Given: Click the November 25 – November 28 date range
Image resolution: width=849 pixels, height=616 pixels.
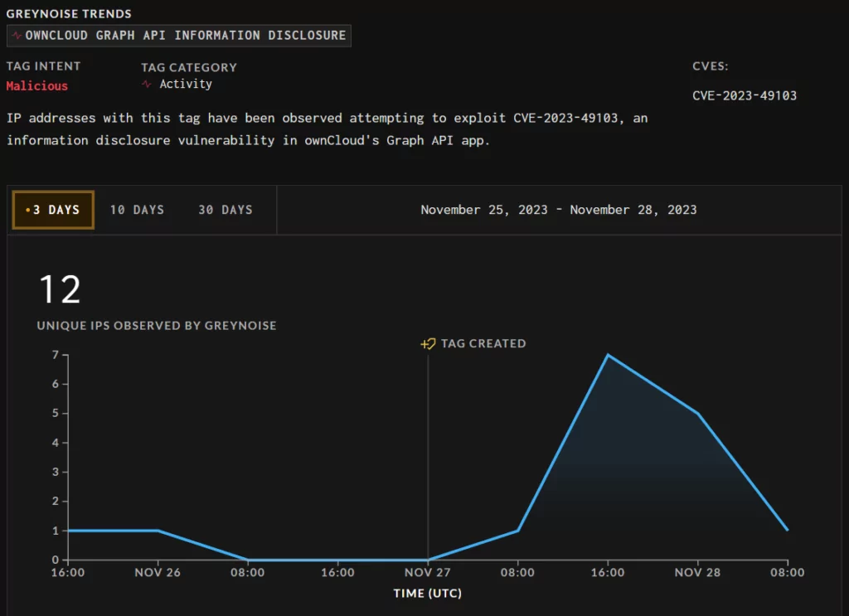Looking at the screenshot, I should click(558, 210).
